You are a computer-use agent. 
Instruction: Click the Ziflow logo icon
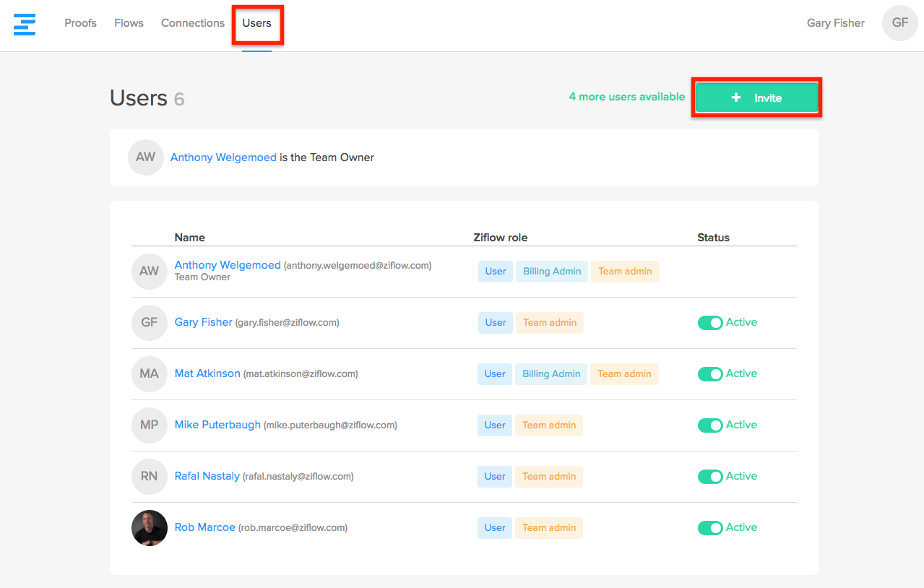click(x=25, y=23)
